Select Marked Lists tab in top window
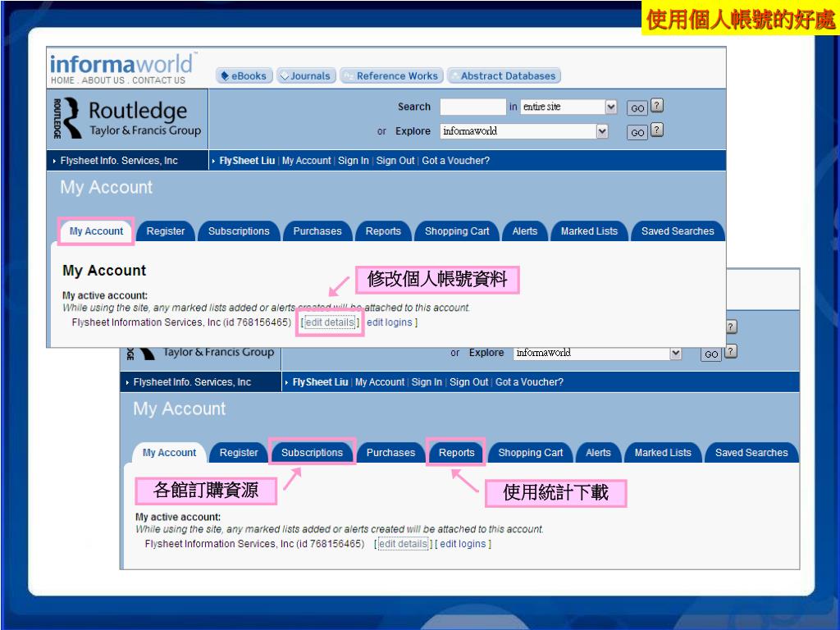 click(589, 231)
